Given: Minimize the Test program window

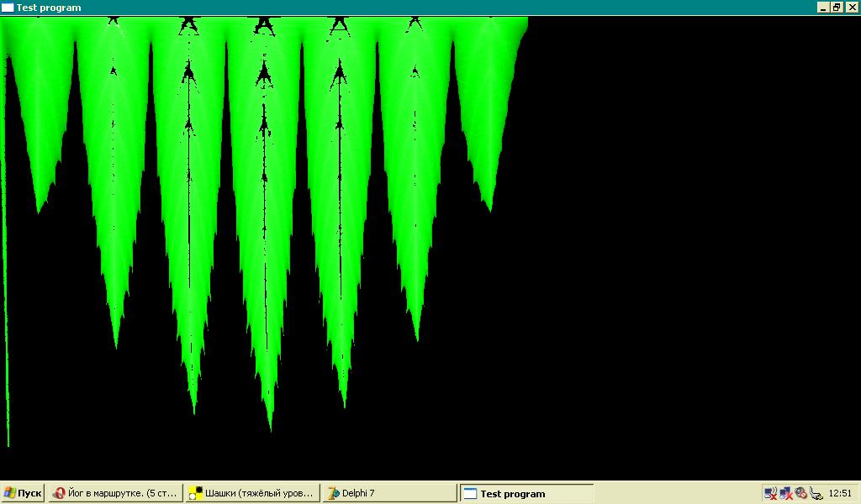Looking at the screenshot, I should 823,8.
